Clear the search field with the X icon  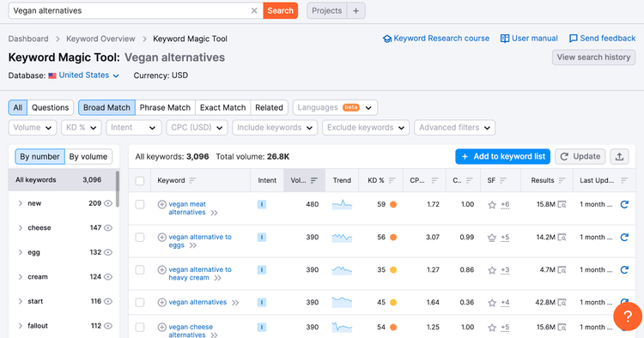(x=254, y=10)
